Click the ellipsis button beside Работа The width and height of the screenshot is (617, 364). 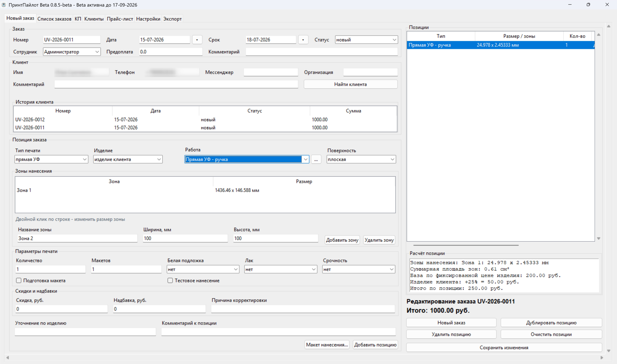coord(316,159)
